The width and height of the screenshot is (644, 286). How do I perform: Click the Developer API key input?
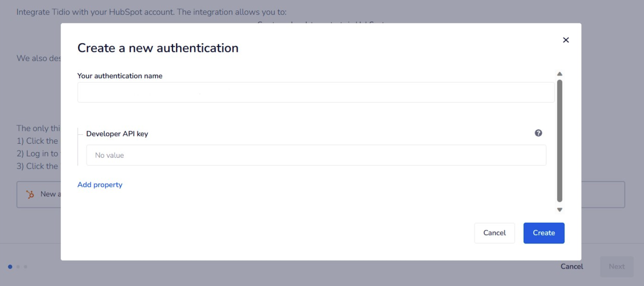pyautogui.click(x=316, y=155)
